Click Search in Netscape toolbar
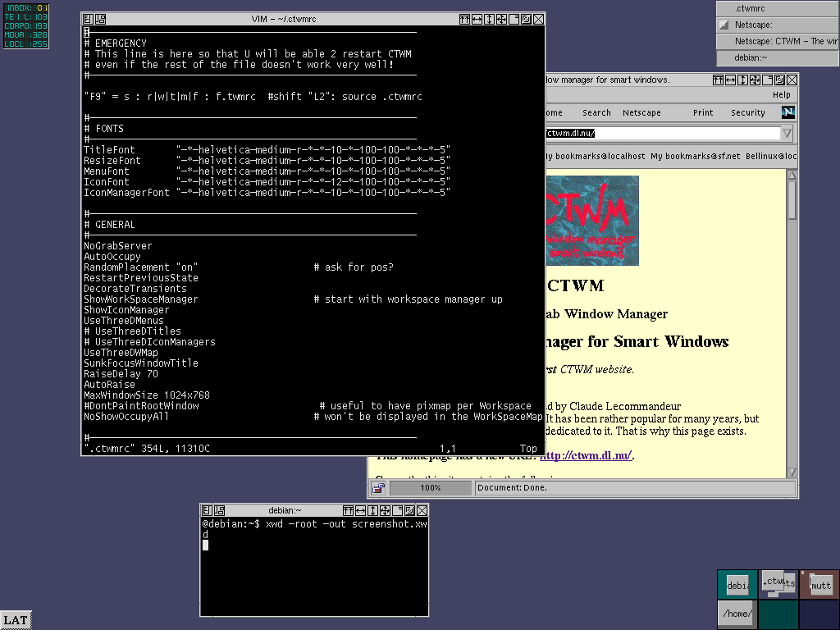840x630 pixels. (596, 113)
